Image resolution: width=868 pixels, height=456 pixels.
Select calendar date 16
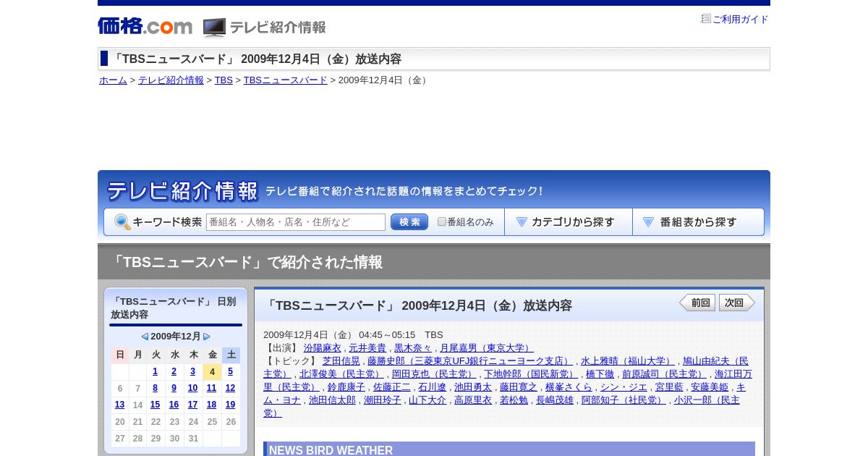[x=174, y=405]
